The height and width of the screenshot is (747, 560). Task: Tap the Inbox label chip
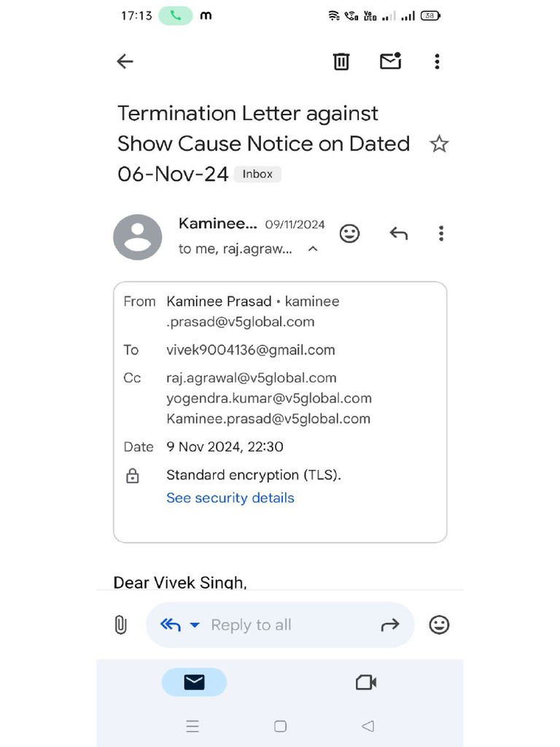point(257,174)
